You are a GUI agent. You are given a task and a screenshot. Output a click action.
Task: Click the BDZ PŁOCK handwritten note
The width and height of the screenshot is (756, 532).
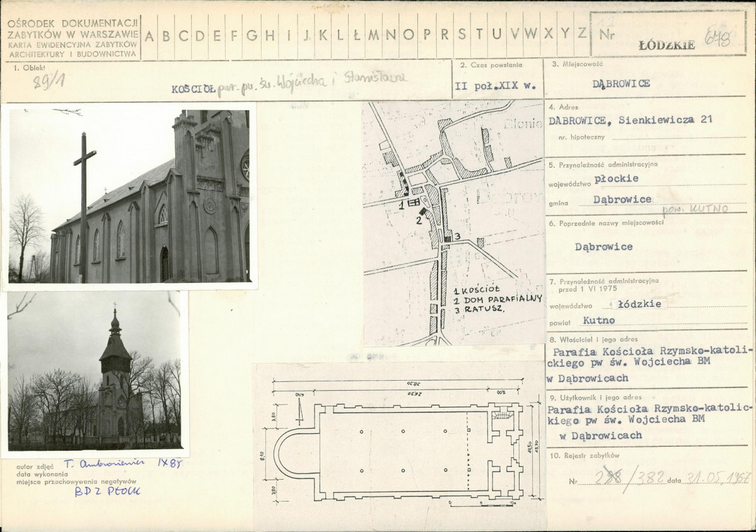(x=107, y=492)
